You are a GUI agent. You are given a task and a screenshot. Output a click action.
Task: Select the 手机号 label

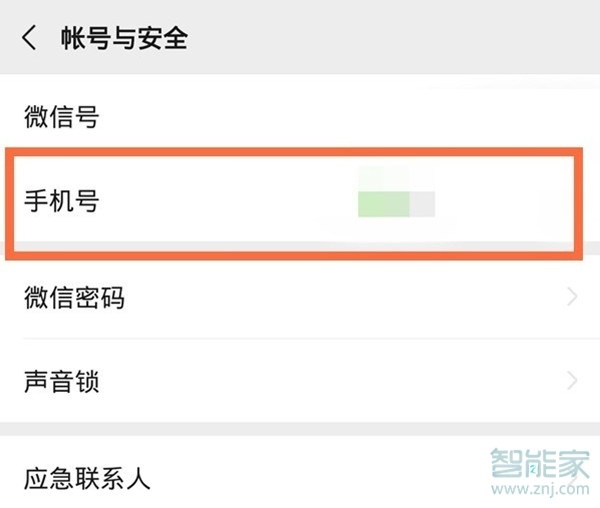coord(62,202)
